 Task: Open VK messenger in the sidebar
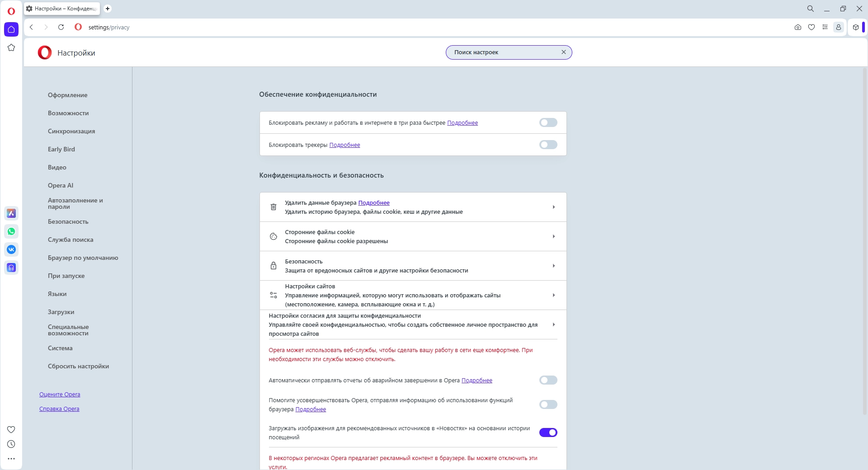pyautogui.click(x=11, y=249)
